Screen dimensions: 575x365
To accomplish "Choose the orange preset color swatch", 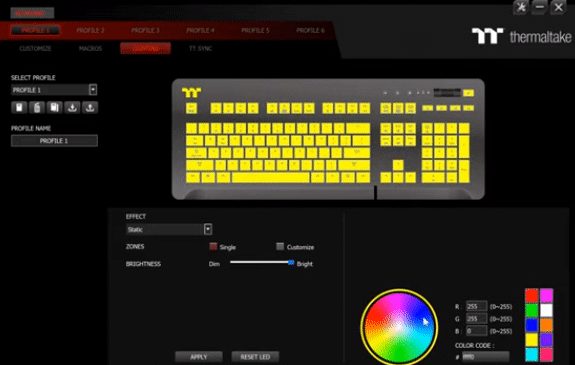I will click(546, 325).
